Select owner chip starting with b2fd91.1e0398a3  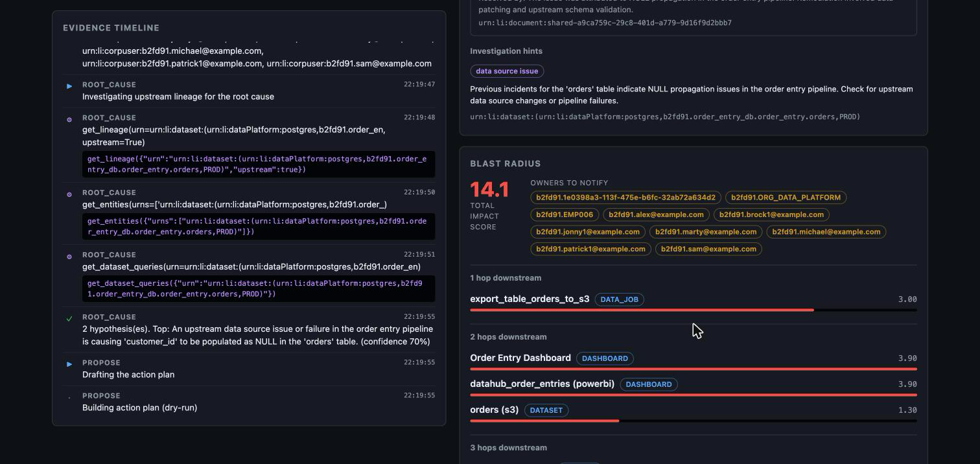click(x=625, y=198)
